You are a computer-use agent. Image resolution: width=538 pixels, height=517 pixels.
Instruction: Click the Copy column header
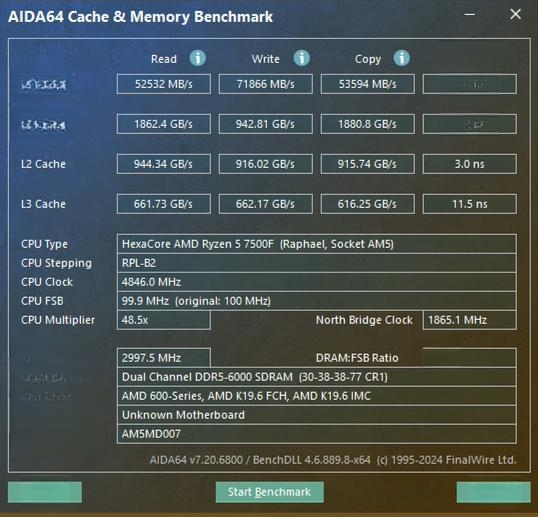click(x=368, y=59)
